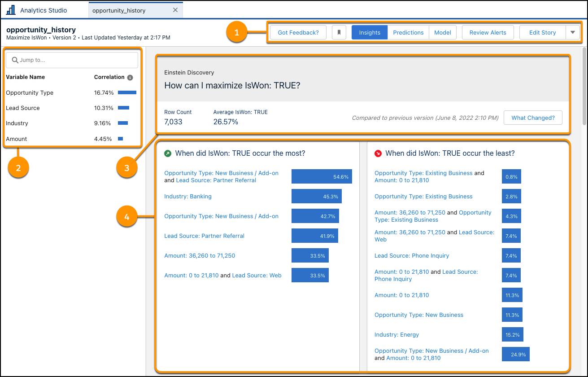Select Opportunity Type in the variable list
588x377 pixels.
coord(30,92)
